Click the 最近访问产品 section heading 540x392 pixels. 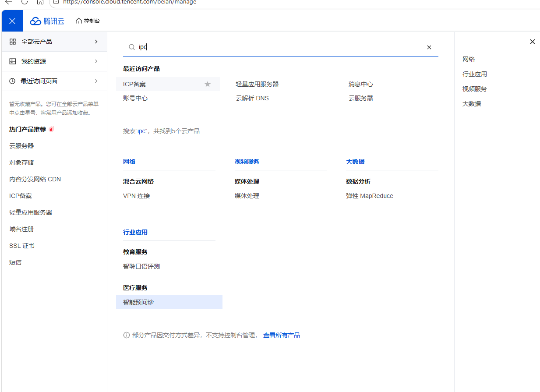point(141,69)
